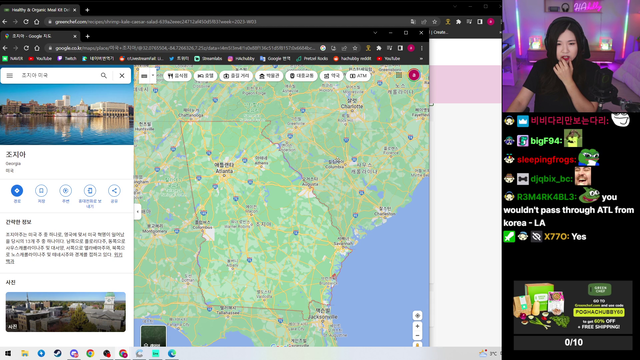
Task: Open the Google apps grid icon on map
Action: click(x=399, y=75)
